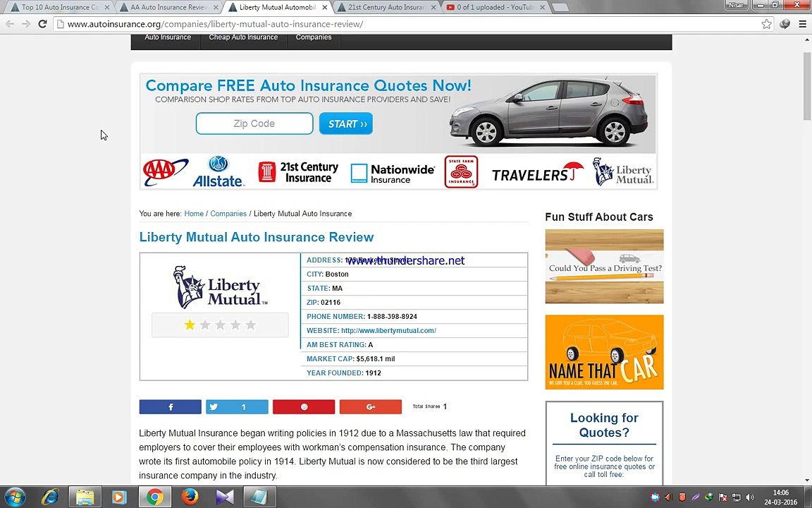Share on Facebook button

point(170,407)
